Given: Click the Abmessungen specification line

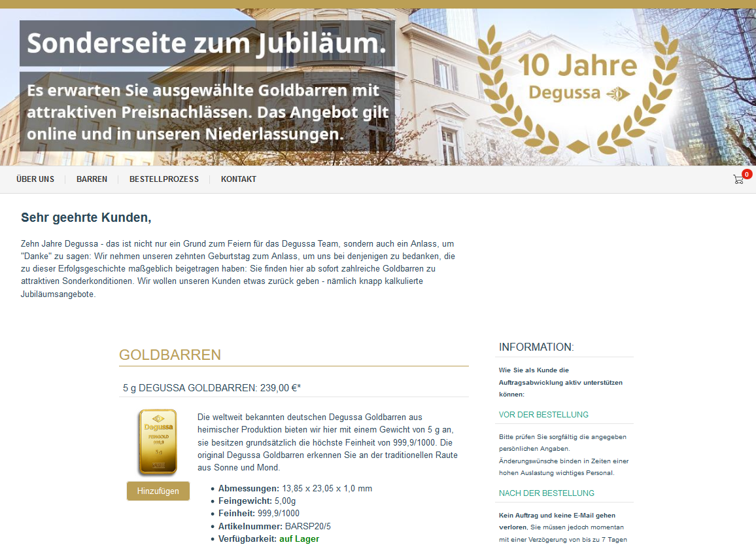Looking at the screenshot, I should click(295, 488).
